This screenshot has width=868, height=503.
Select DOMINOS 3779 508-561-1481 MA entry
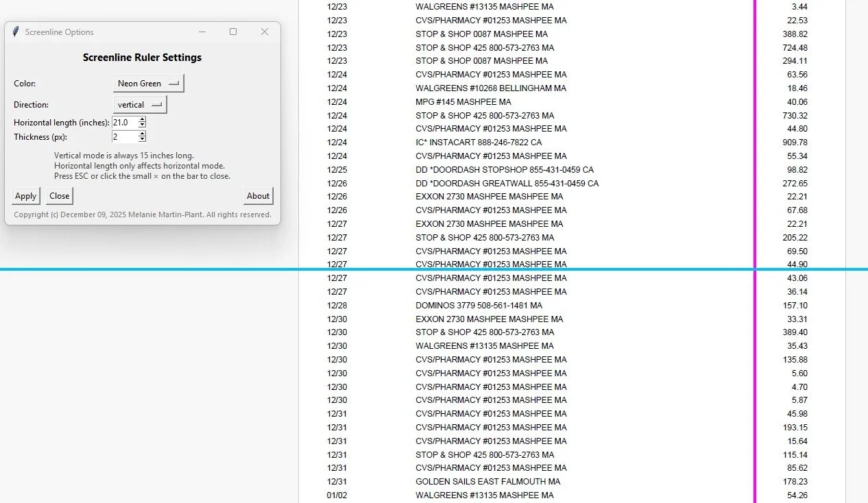click(479, 305)
